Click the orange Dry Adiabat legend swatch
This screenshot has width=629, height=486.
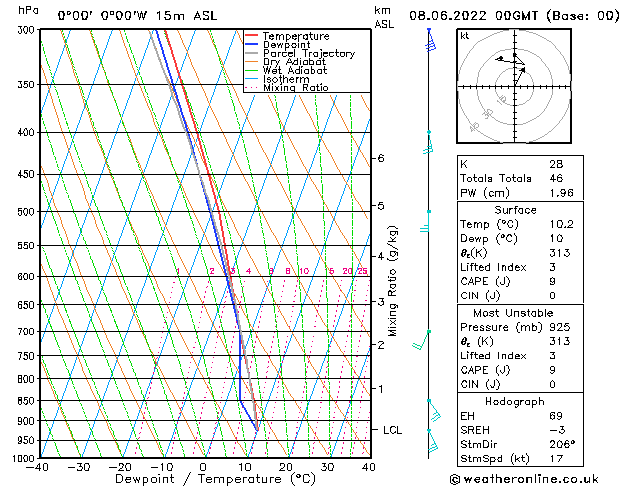(252, 61)
